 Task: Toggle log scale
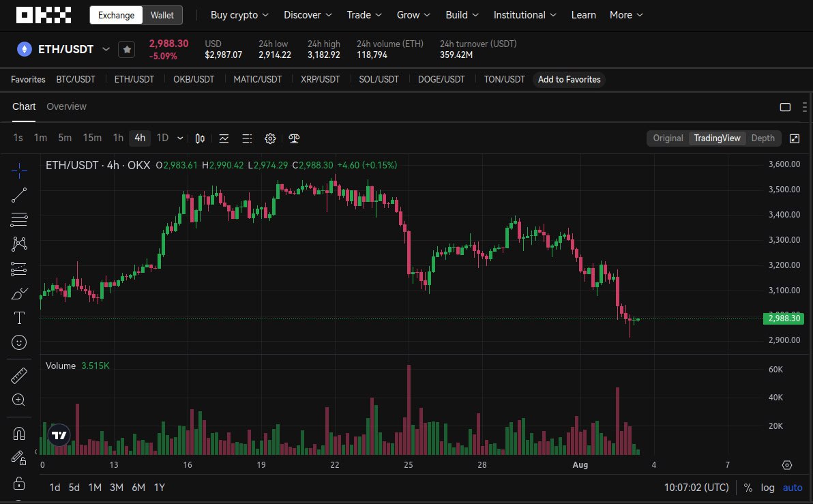pos(767,488)
